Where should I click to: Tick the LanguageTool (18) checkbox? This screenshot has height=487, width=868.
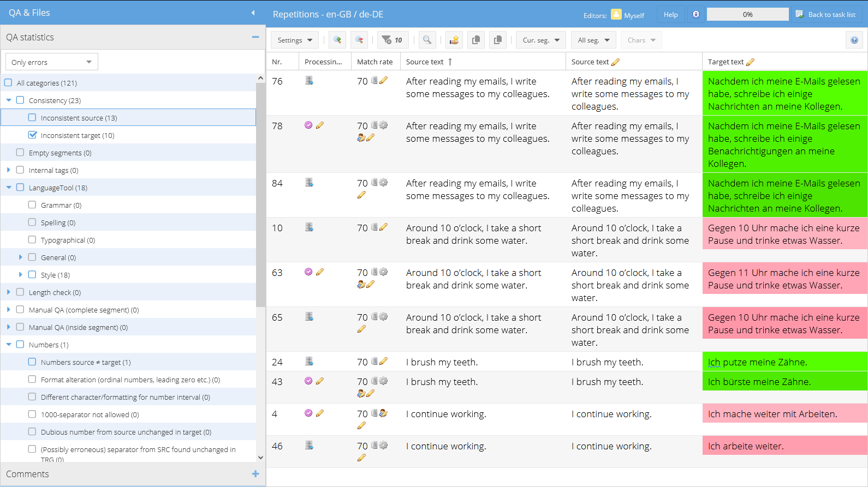coord(20,187)
